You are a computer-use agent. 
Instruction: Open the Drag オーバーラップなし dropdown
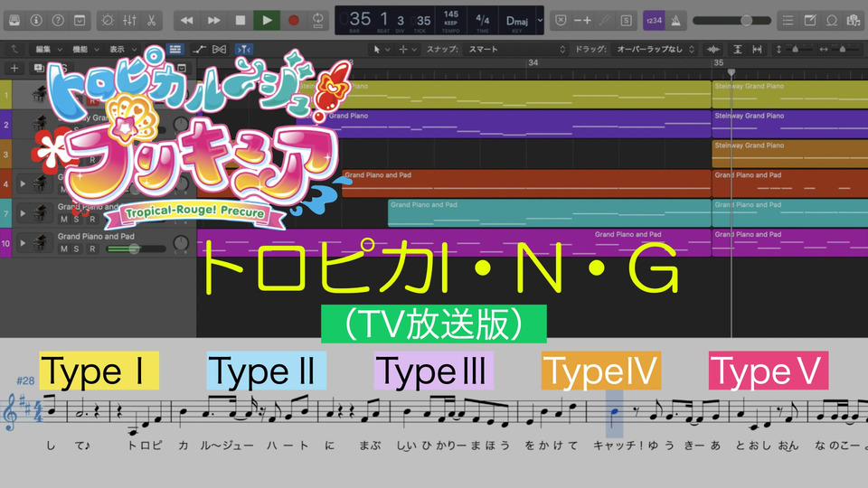pyautogui.click(x=654, y=49)
